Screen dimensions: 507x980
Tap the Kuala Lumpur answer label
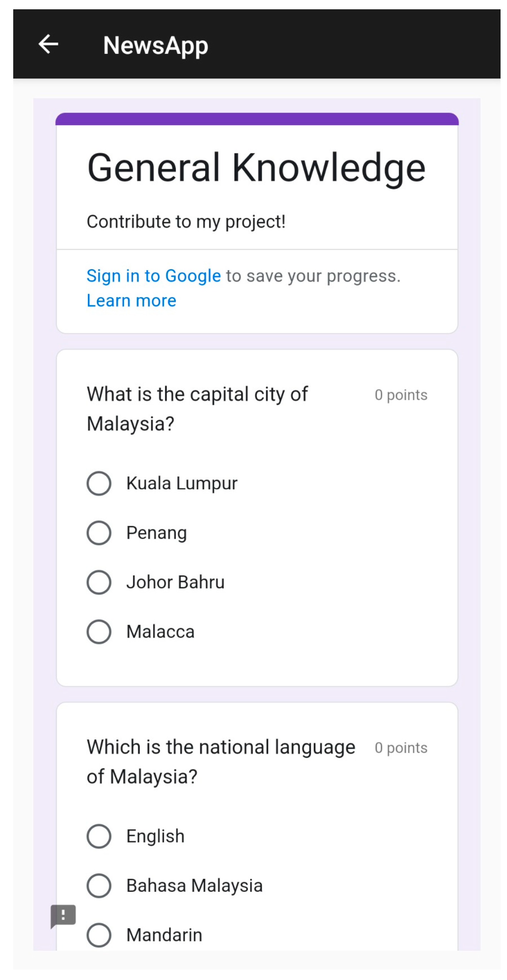point(182,483)
